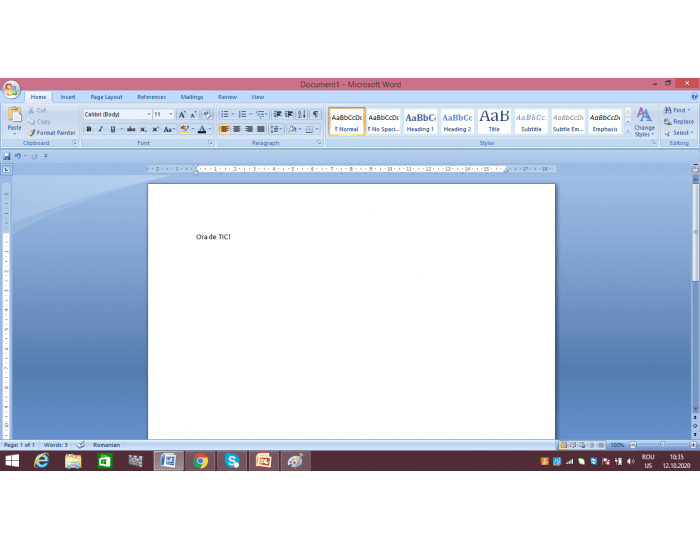Launch Skype from the taskbar
Screen dimensions: 700x550
(x=232, y=461)
